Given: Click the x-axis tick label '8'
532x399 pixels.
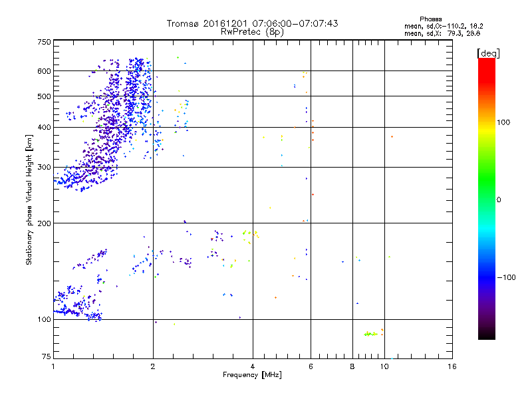Looking at the screenshot, I should 352,366.
